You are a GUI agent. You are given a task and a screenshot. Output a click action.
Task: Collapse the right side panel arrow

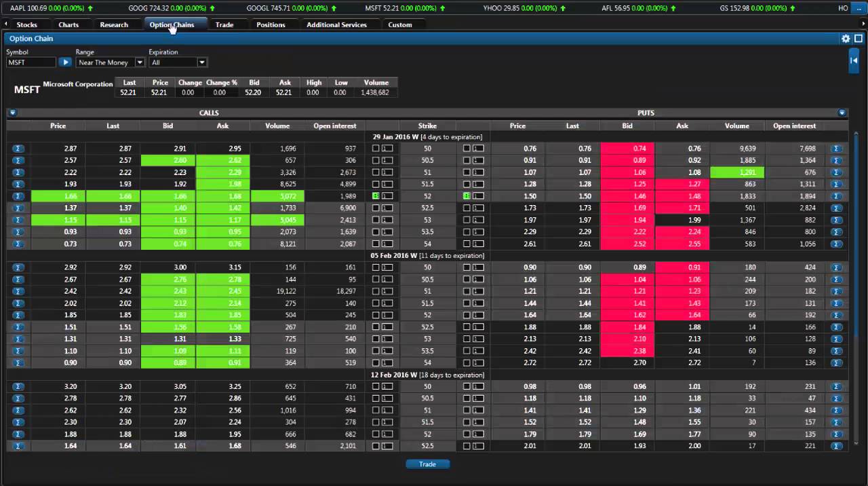[x=854, y=61]
